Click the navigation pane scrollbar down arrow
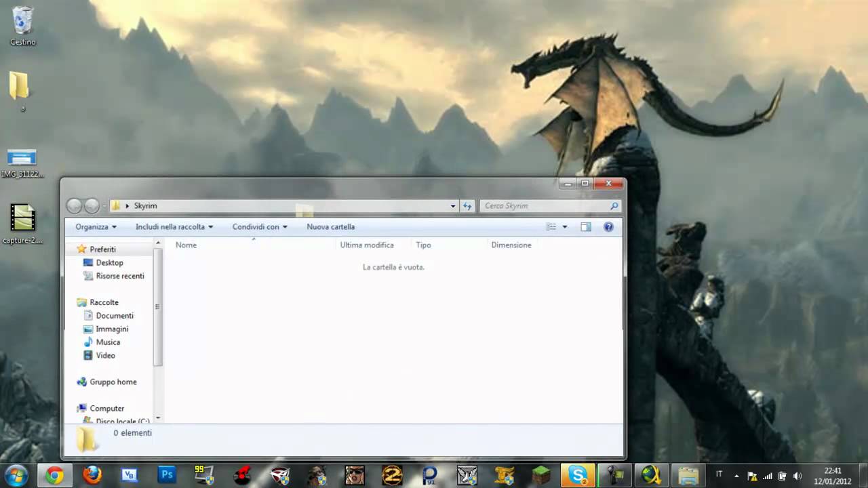868x488 pixels. (158, 418)
